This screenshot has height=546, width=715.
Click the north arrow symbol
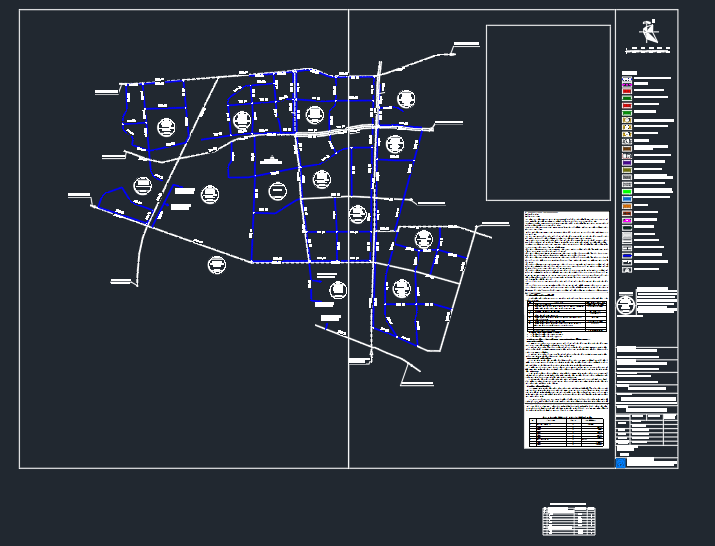[650, 33]
